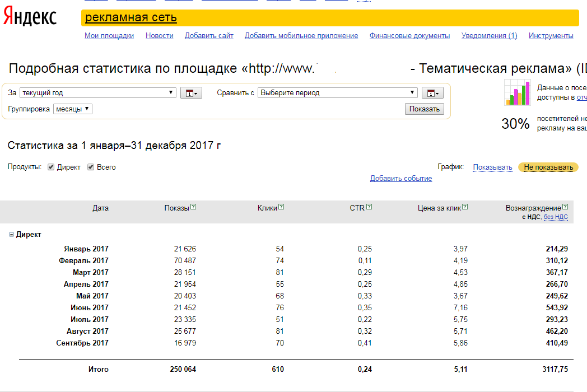The height and width of the screenshot is (392, 587).
Task: Click the reward value 543,92 for June
Action: (x=557, y=308)
